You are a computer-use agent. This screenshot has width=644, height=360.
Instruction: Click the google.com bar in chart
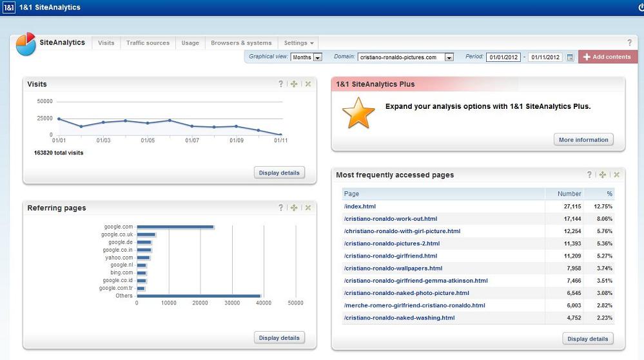pos(175,227)
